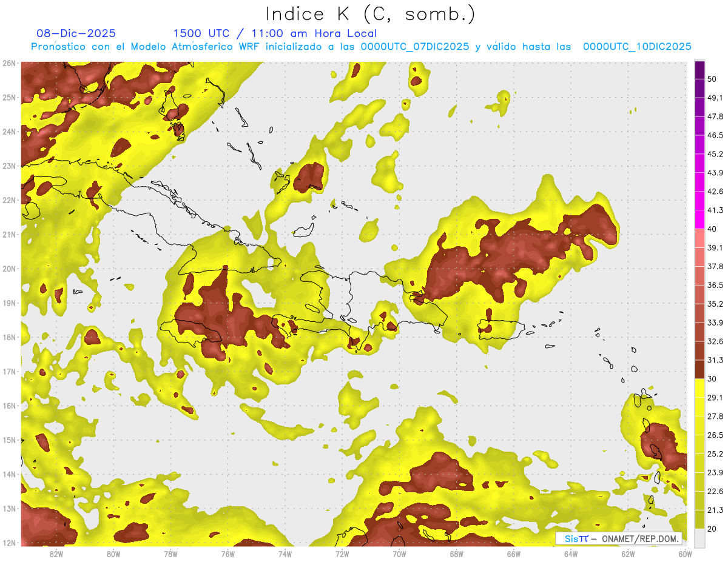Viewport: 728px width, 562px height.
Task: Click the '62W' longitude axis label
Action: tap(629, 554)
